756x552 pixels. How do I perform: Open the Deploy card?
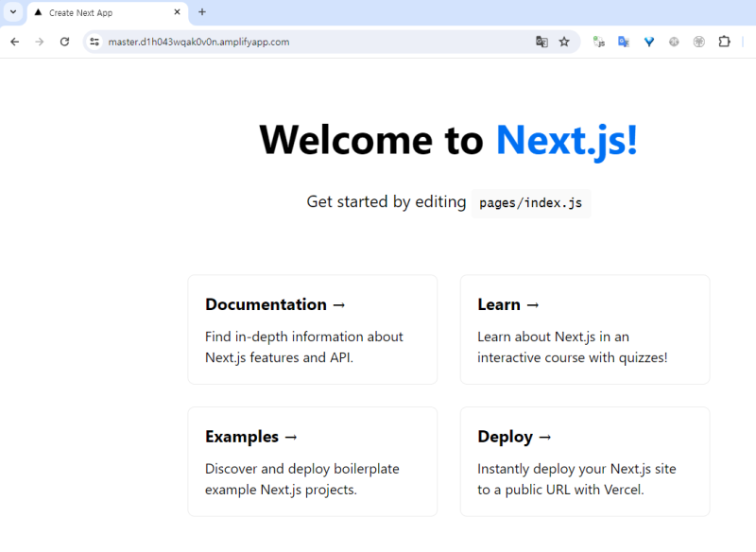tap(584, 461)
